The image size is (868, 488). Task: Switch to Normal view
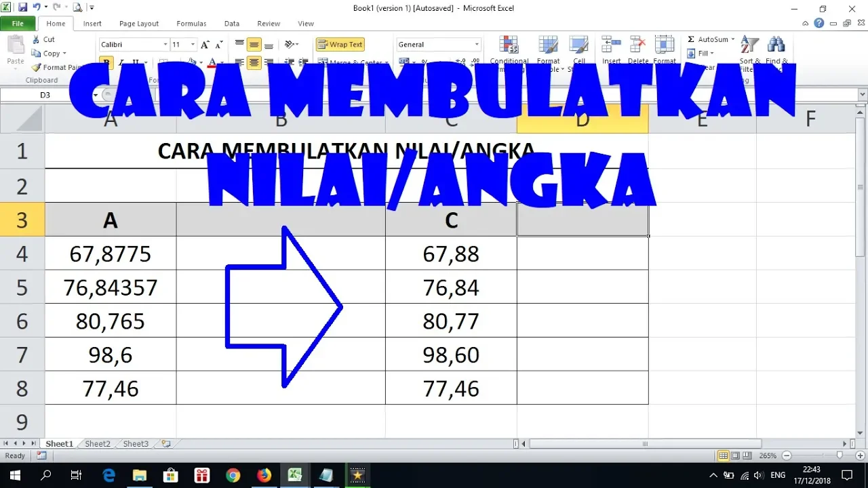(x=724, y=455)
